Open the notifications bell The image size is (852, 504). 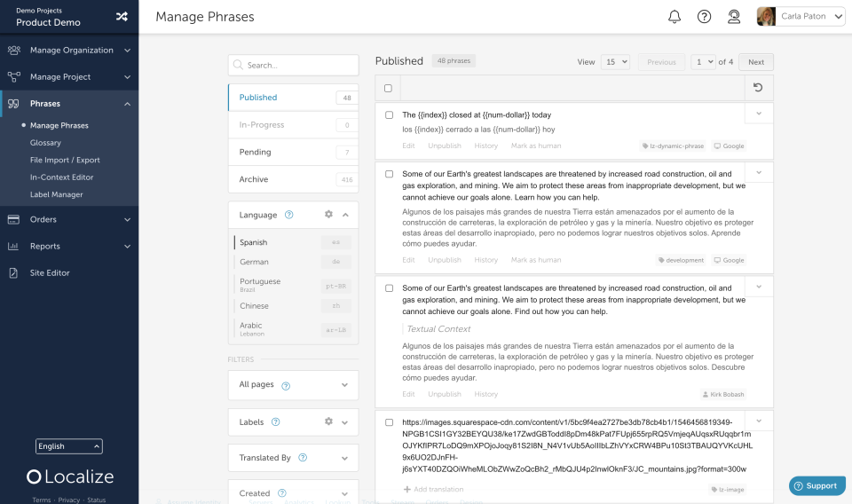coord(674,17)
